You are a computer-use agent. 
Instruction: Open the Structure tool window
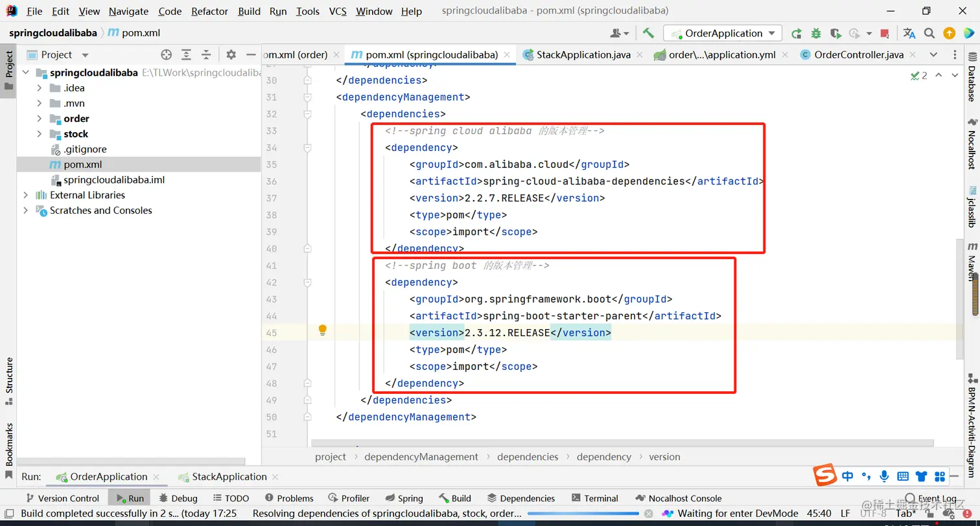point(9,381)
